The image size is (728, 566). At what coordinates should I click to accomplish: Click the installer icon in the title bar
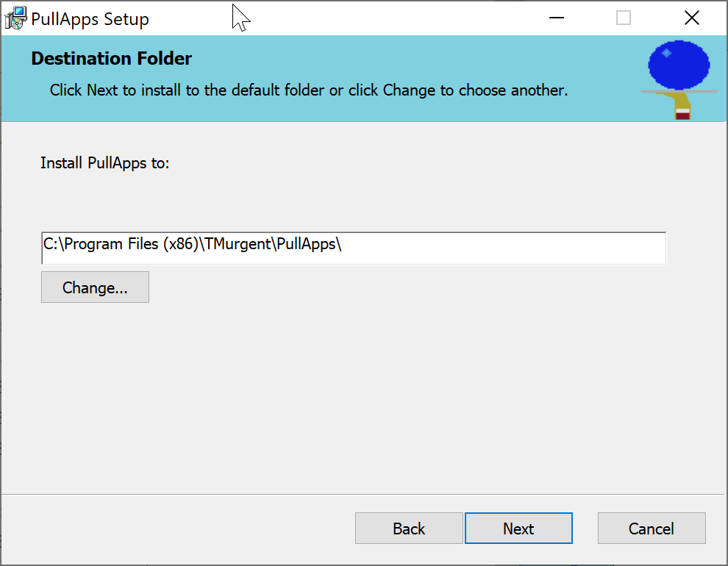[15, 18]
